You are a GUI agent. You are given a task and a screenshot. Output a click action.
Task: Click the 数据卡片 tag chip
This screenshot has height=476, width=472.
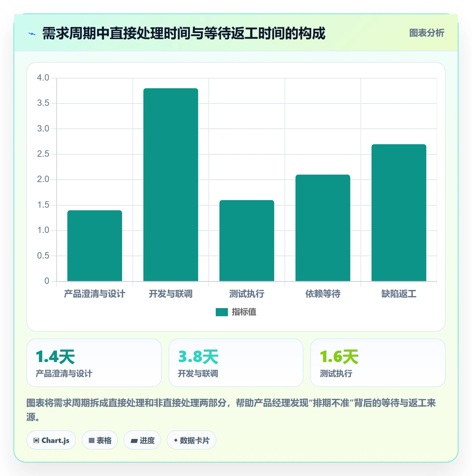(x=191, y=440)
